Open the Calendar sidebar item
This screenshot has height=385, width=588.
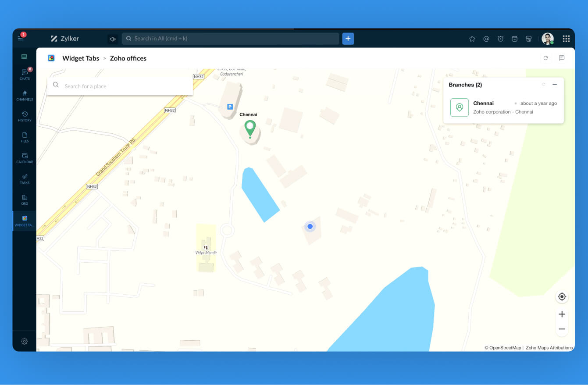tap(25, 158)
